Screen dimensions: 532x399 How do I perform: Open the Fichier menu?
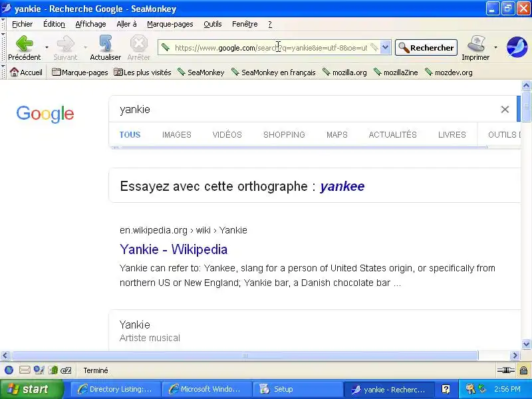coord(23,24)
